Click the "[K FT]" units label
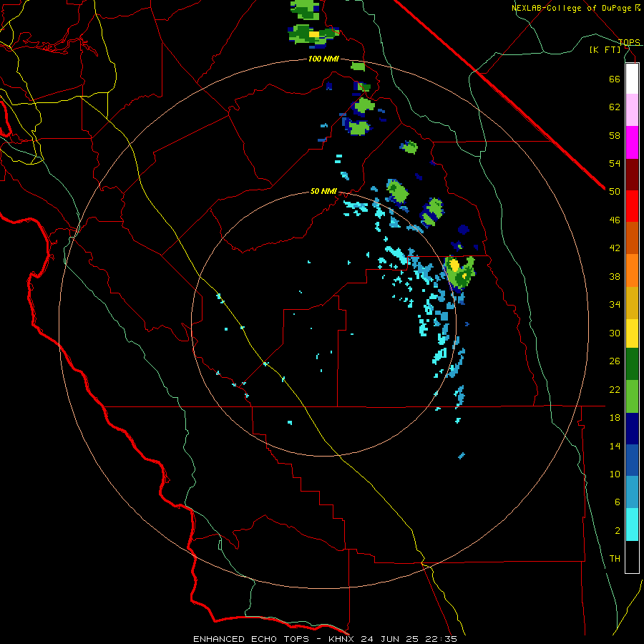 (x=605, y=50)
